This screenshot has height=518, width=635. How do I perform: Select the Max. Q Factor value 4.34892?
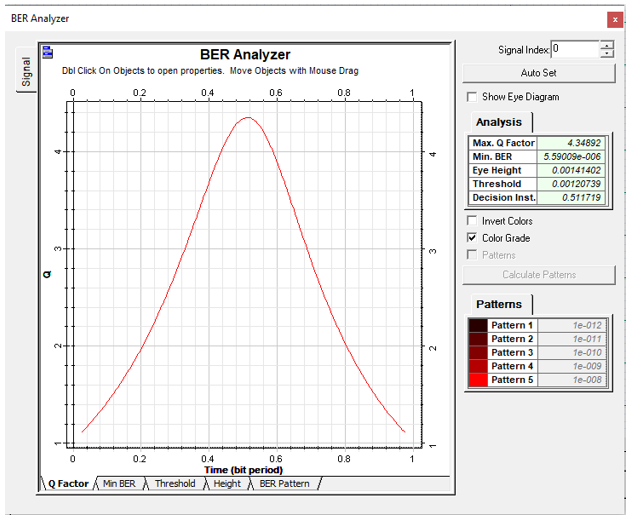pos(571,143)
